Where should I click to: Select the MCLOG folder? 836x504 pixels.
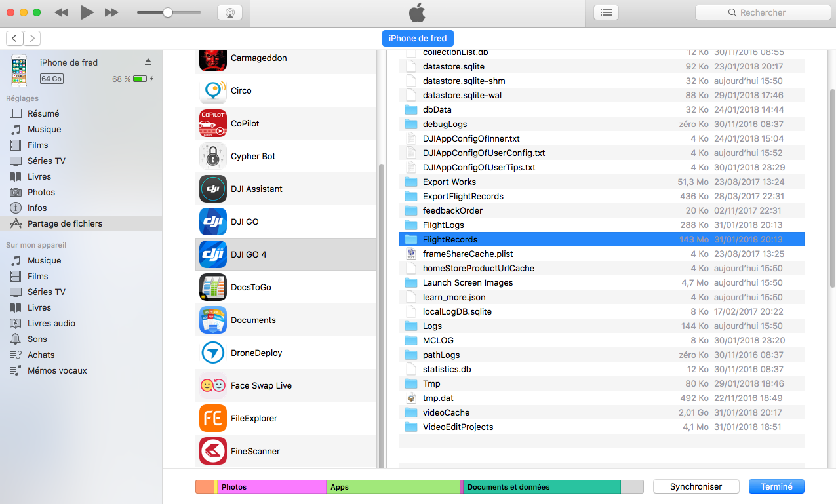pos(601,340)
